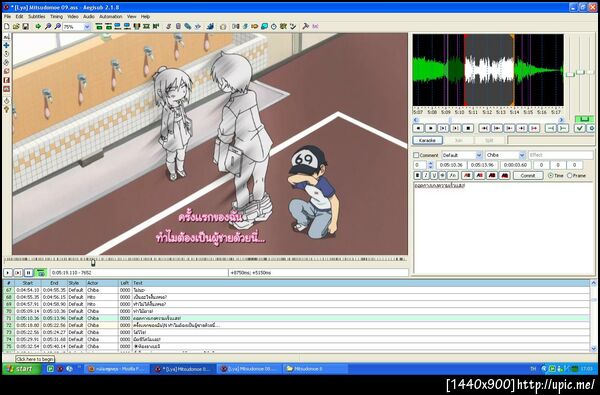Viewport: 600px width, 395px height.
Task: Click the Open subtitles folder icon
Action: coord(16,26)
